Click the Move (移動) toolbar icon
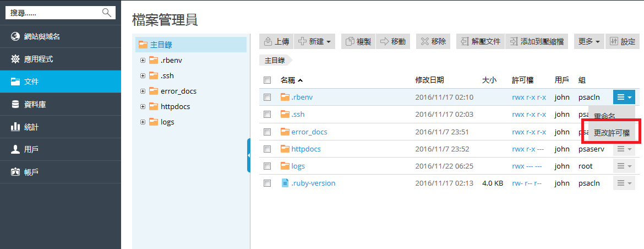 [384, 41]
